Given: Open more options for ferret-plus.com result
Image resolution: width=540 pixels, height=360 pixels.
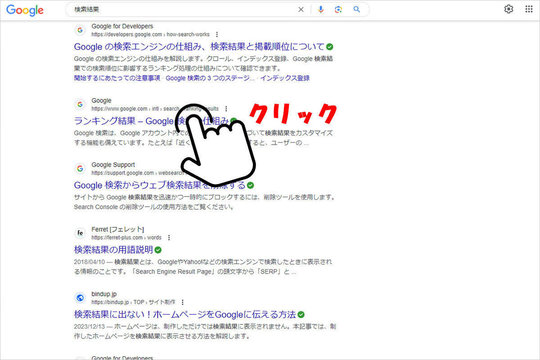Looking at the screenshot, I should pyautogui.click(x=169, y=238).
